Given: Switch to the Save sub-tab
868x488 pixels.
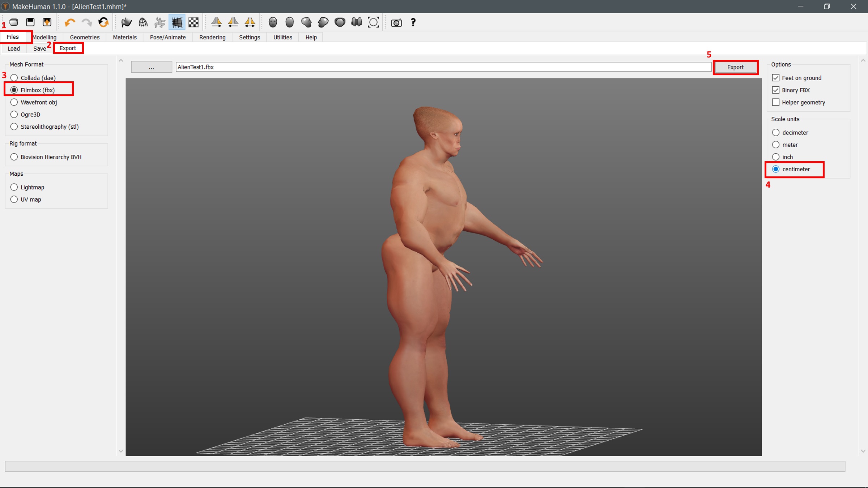Looking at the screenshot, I should 40,48.
